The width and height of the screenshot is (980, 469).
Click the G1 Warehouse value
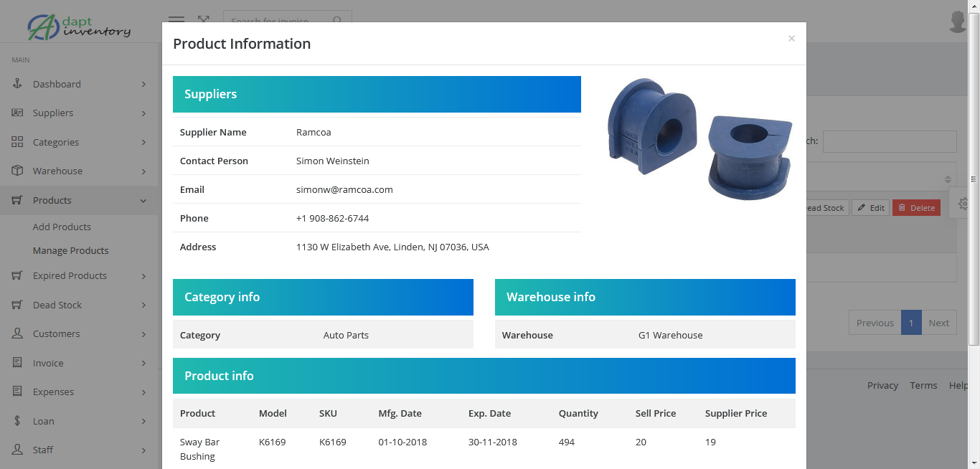pos(670,335)
